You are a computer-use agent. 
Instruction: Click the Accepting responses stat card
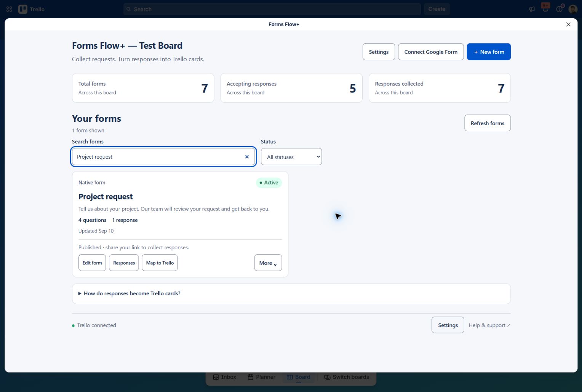tap(291, 88)
